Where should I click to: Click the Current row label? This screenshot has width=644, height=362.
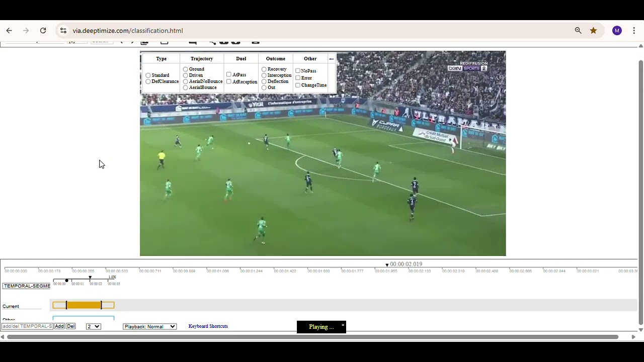11,306
